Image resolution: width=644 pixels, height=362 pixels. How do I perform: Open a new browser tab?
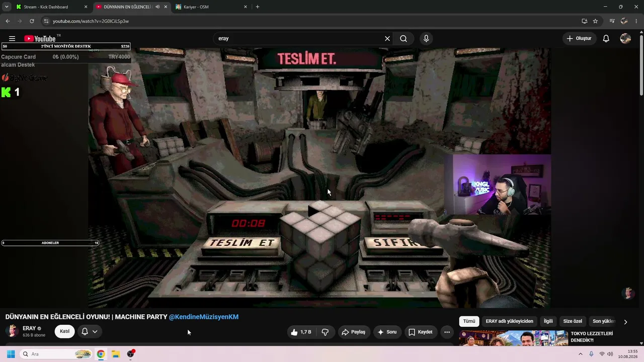[258, 7]
